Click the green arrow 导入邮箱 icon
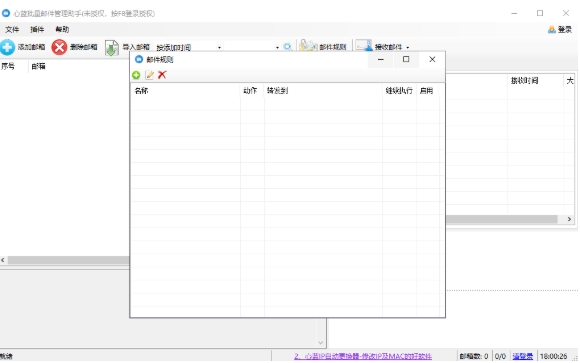The height and width of the screenshot is (363, 580). pos(111,48)
